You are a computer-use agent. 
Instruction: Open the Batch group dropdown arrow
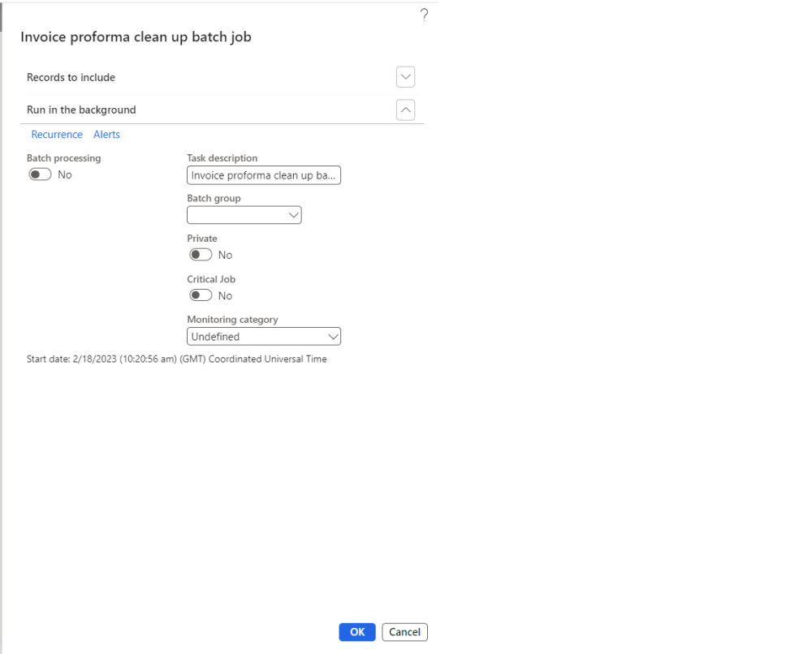(294, 215)
